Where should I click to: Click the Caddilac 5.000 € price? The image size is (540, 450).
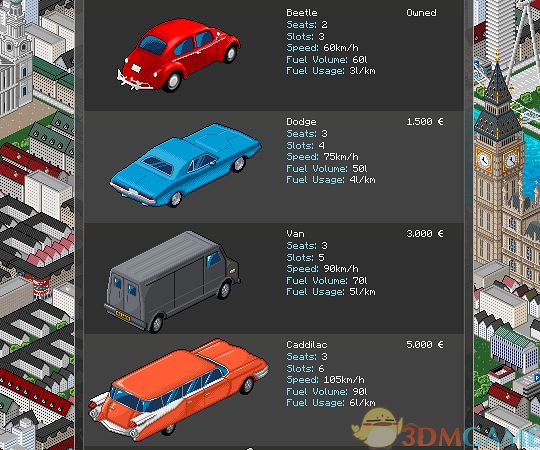(425, 345)
